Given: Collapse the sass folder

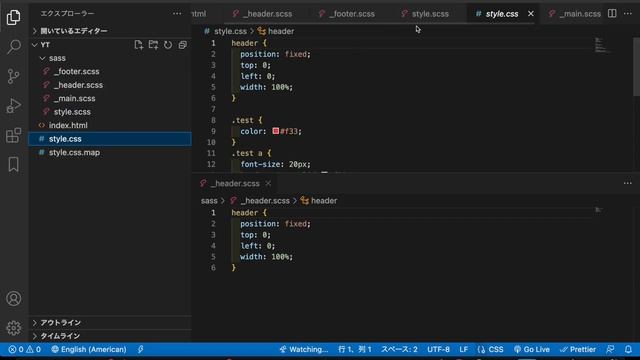Looking at the screenshot, I should pos(110,58).
